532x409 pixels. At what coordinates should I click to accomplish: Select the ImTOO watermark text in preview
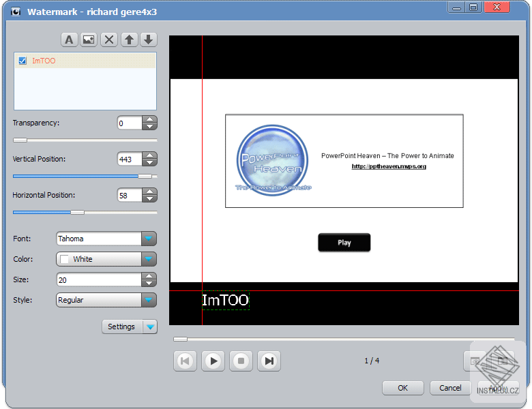click(x=226, y=300)
